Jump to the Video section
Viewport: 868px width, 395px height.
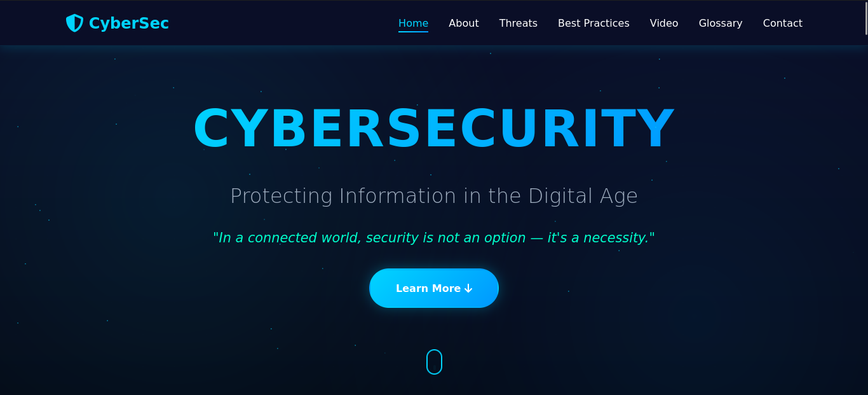[x=663, y=23]
